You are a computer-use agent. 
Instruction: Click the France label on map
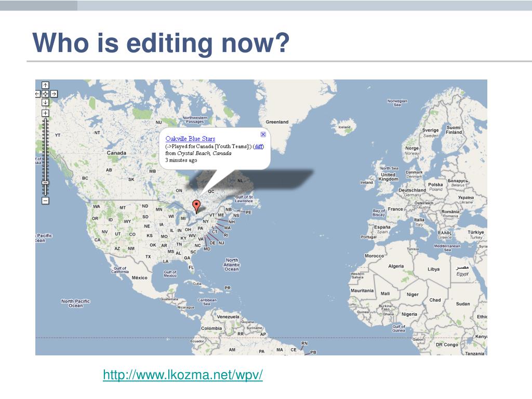(x=395, y=209)
